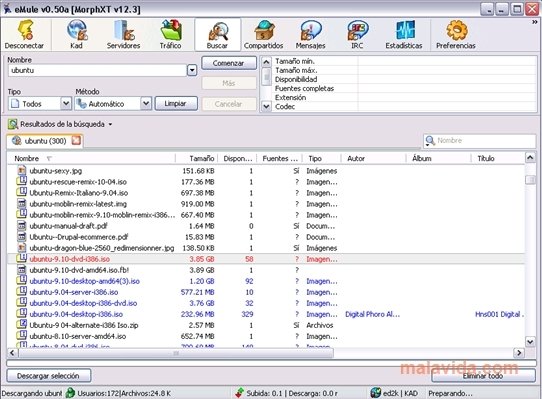Select ubuntu-dragon-blue-2560 jpg file icon
Image resolution: width=542 pixels, height=399 pixels.
21,248
